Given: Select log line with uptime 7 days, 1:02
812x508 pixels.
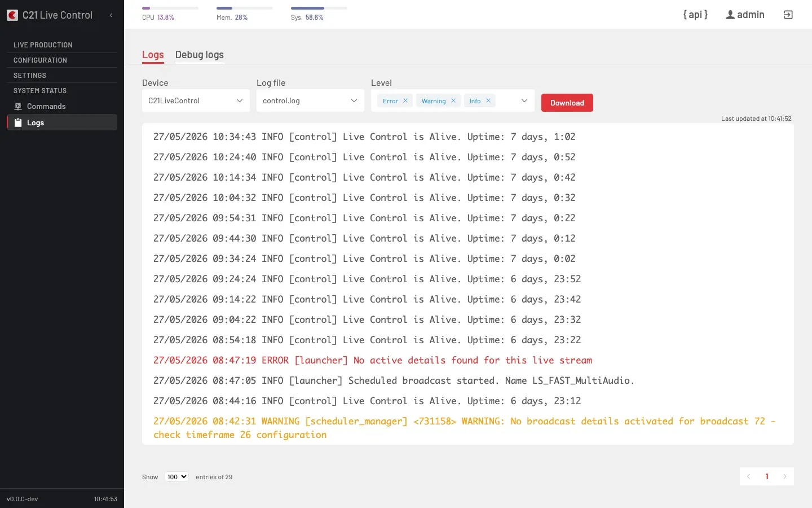Looking at the screenshot, I should tap(364, 137).
